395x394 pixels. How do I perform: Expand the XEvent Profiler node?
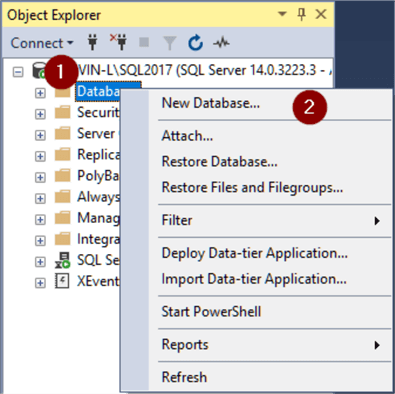click(40, 283)
